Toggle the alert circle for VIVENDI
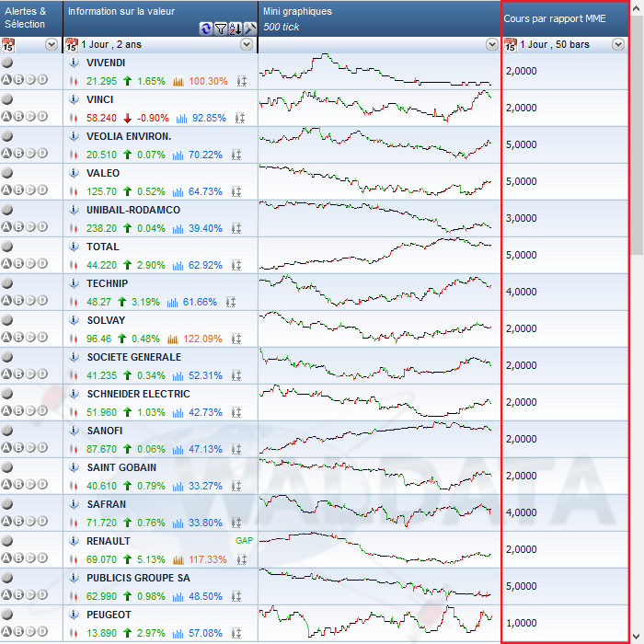The height and width of the screenshot is (644, 644). click(7, 63)
